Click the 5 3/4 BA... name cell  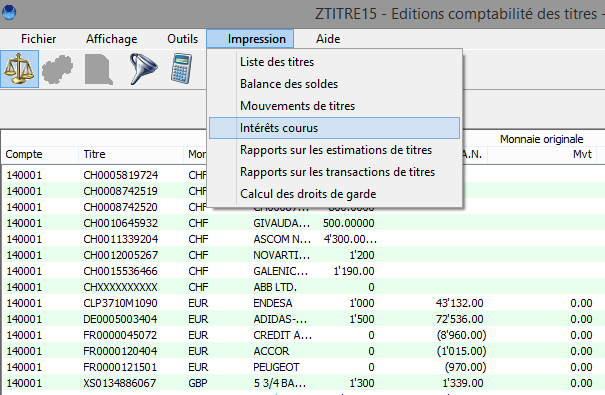[x=280, y=383]
